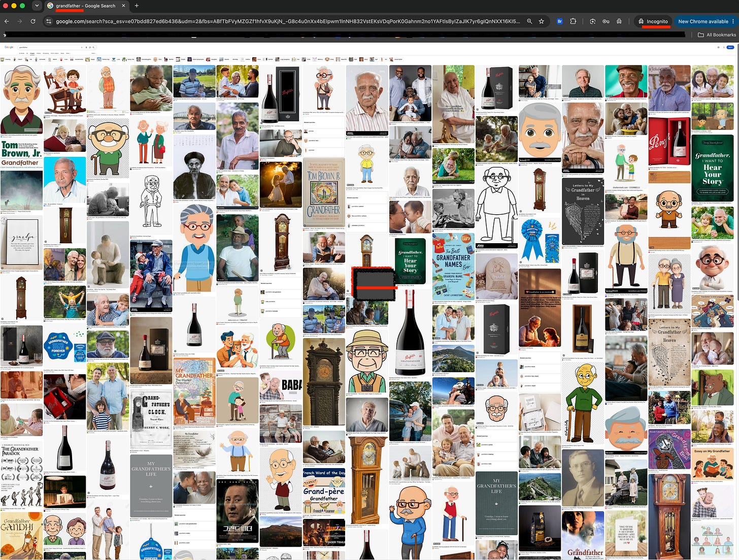Expand the tab search dropdown arrow
739x560 pixels.
click(37, 6)
